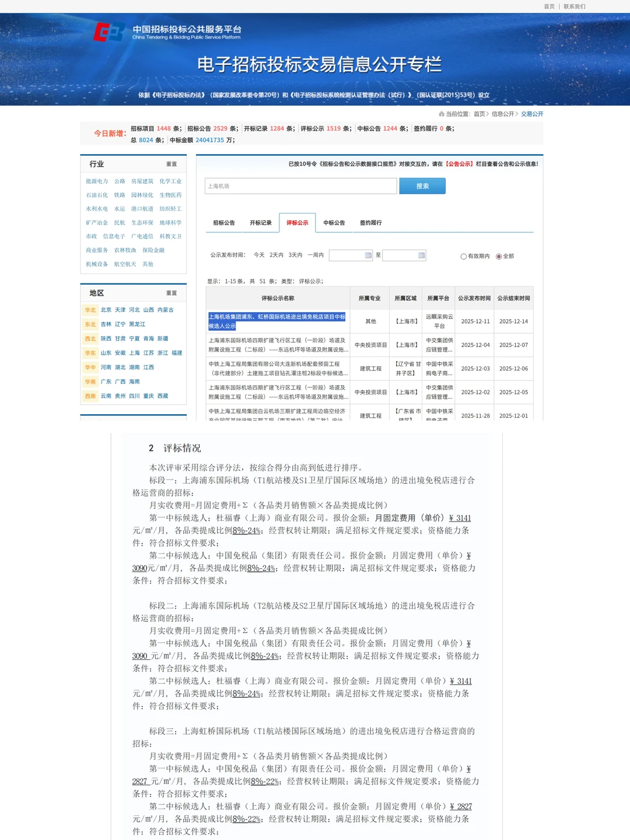Filter announcements by 一周内
The height and width of the screenshot is (840, 630).
pyautogui.click(x=315, y=256)
